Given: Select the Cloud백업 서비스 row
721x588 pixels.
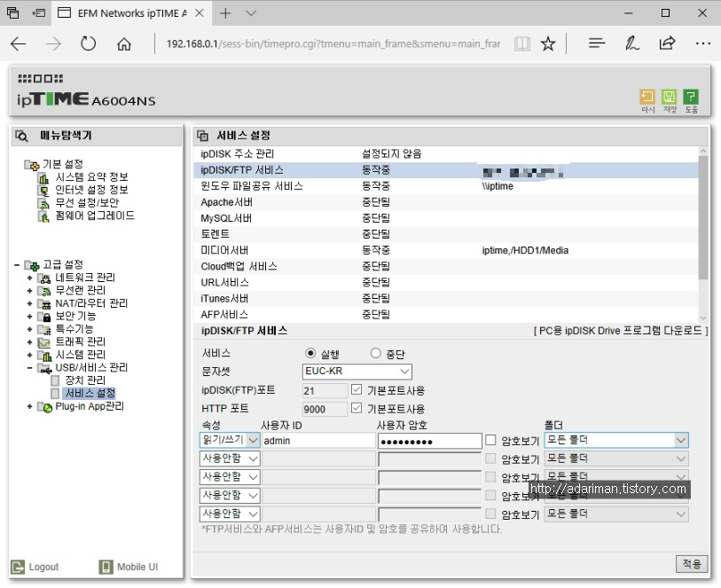Looking at the screenshot, I should coord(445,266).
